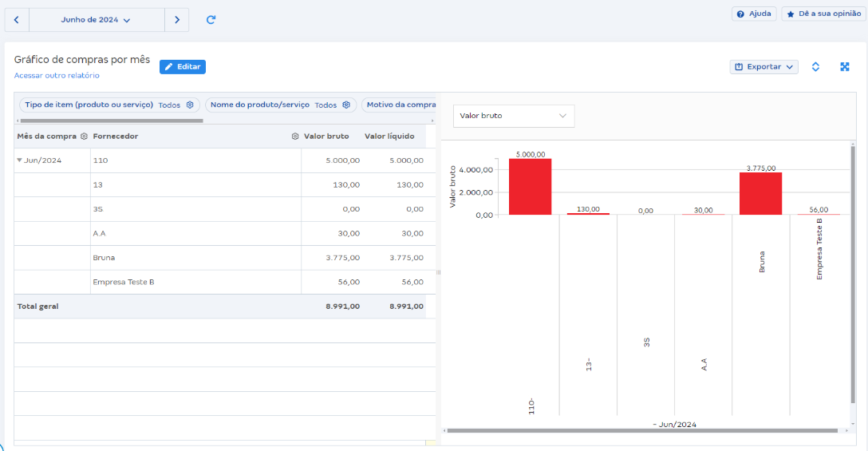Open the Valor bruto chart measure dropdown

tap(513, 116)
